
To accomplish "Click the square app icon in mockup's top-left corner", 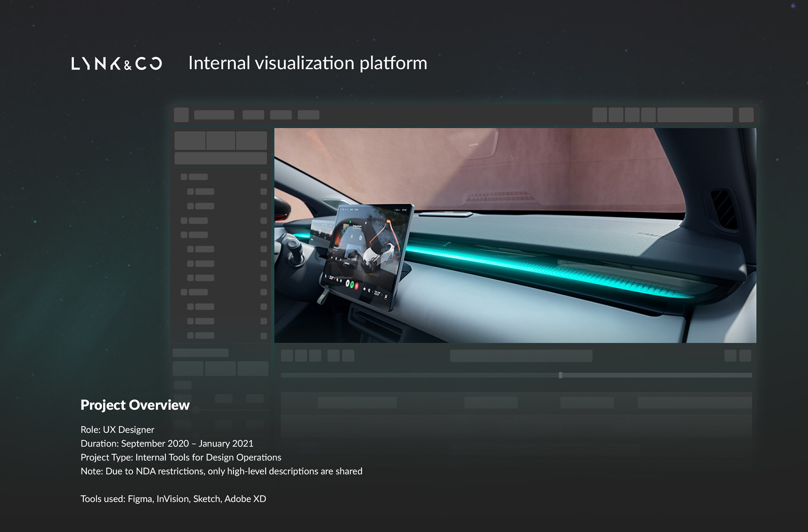I will [x=181, y=115].
